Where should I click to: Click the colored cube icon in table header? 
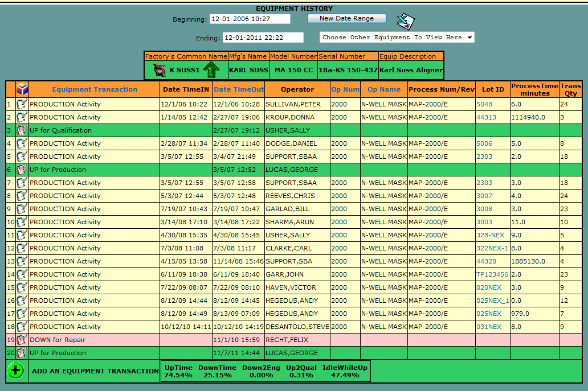[22, 89]
